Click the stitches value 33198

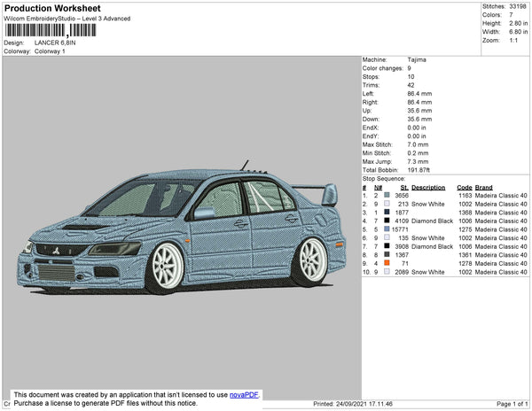(x=518, y=6)
